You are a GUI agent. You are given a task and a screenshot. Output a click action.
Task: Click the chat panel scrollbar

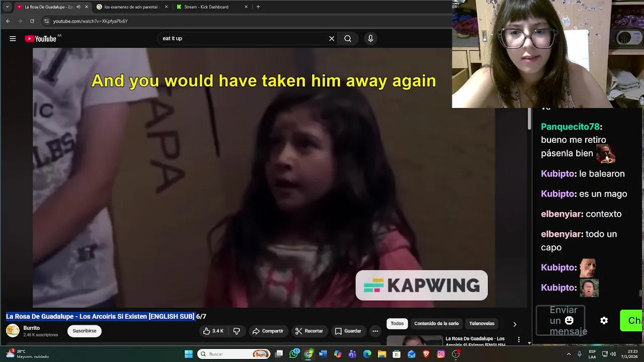tap(640, 293)
